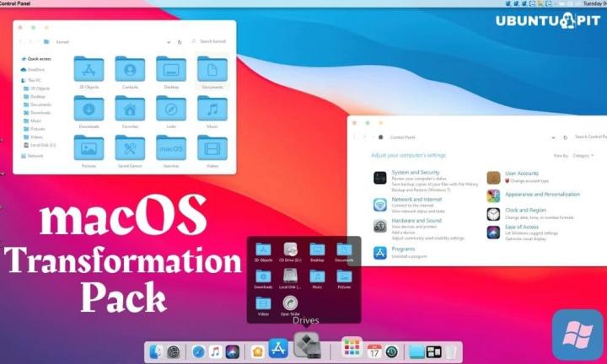
Task: Click the Network and Internet wifi icon
Action: pos(380,205)
